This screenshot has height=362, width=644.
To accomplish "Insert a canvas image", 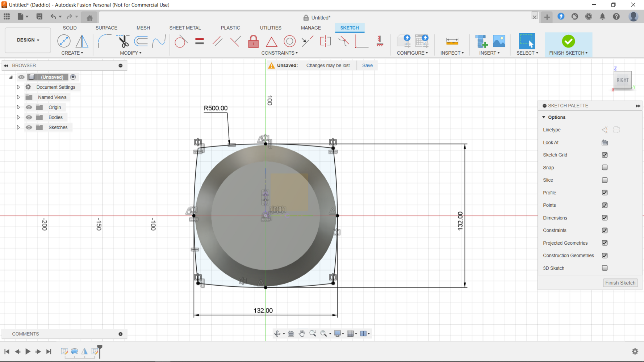I will point(499,41).
